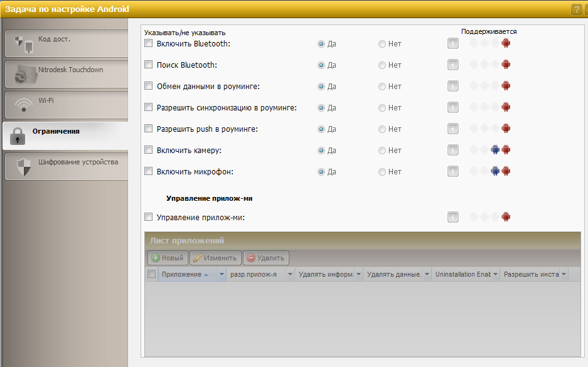Switch to Шифрование устройства section
Image resolution: width=588 pixels, height=367 pixels.
pyautogui.click(x=67, y=166)
